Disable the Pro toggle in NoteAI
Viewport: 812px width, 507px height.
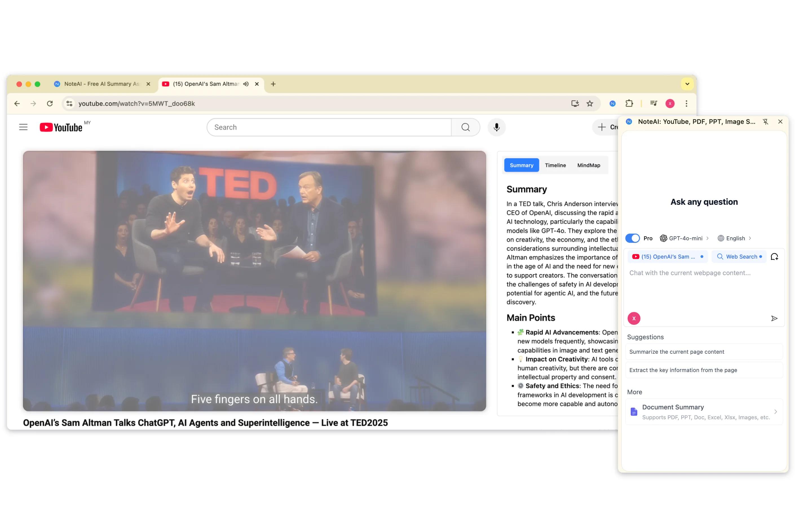tap(633, 238)
